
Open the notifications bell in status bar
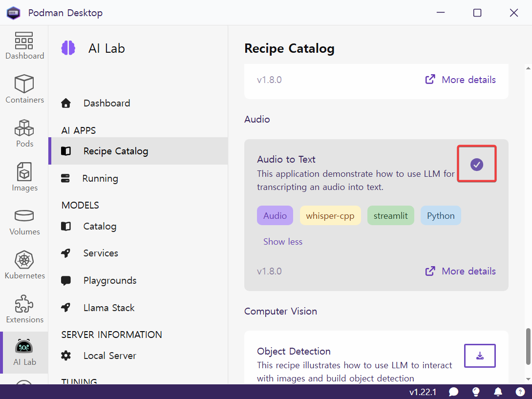coord(498,392)
